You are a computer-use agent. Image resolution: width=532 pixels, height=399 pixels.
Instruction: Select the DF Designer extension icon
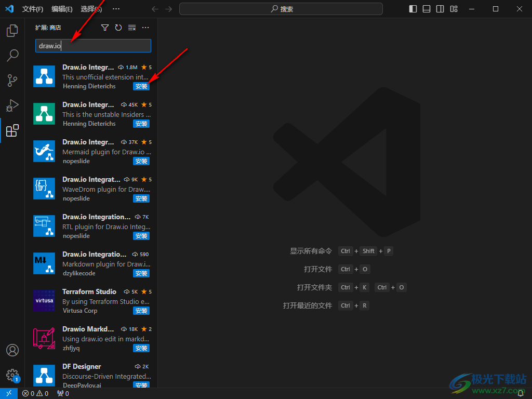point(44,375)
